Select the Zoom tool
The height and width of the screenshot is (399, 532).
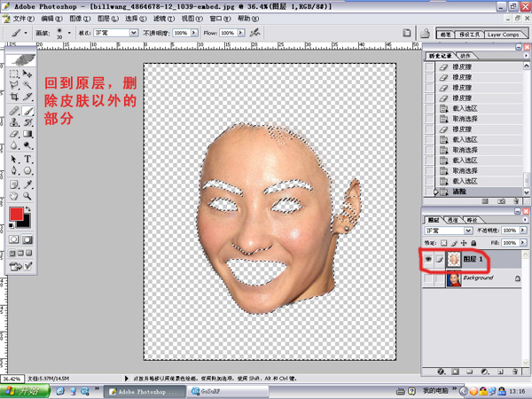tap(27, 196)
